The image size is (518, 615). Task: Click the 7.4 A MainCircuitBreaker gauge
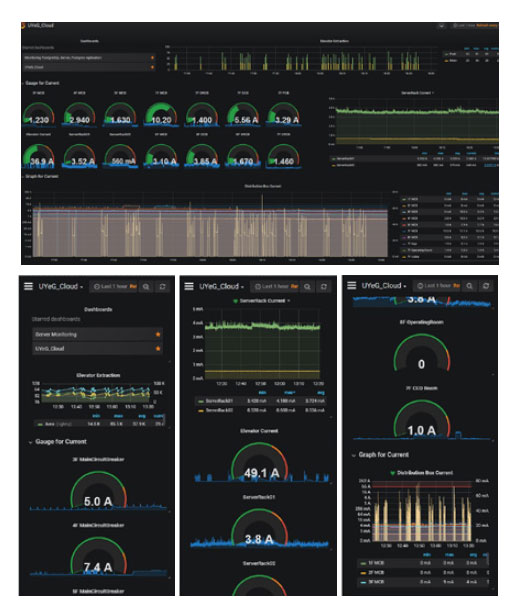98,556
